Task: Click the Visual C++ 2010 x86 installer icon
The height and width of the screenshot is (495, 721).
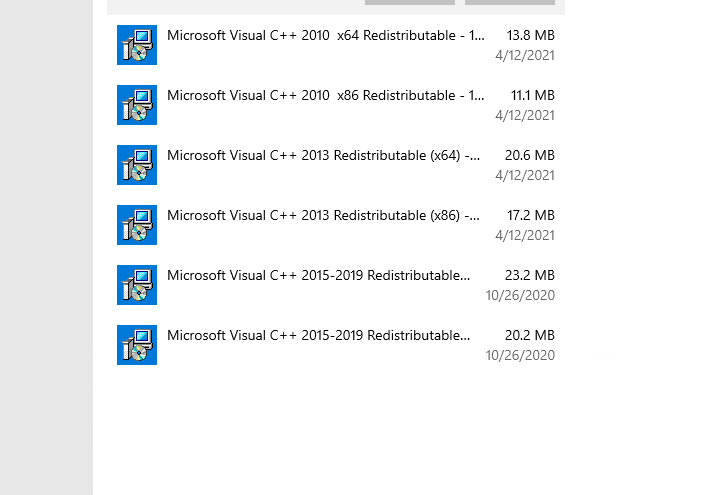Action: click(x=137, y=105)
